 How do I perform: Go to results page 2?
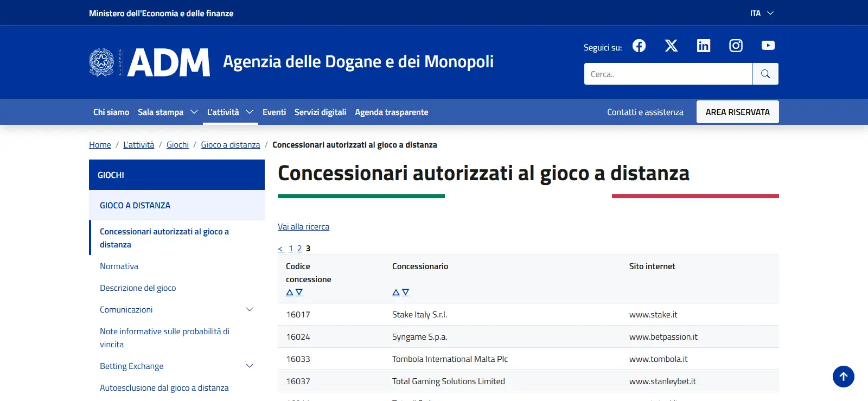click(x=299, y=249)
